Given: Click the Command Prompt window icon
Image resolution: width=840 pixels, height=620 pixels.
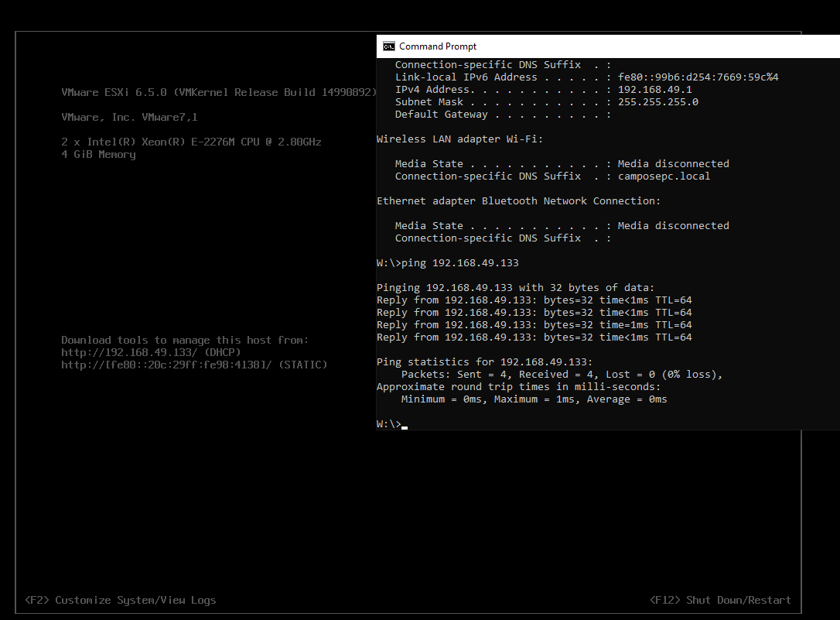Looking at the screenshot, I should point(389,46).
